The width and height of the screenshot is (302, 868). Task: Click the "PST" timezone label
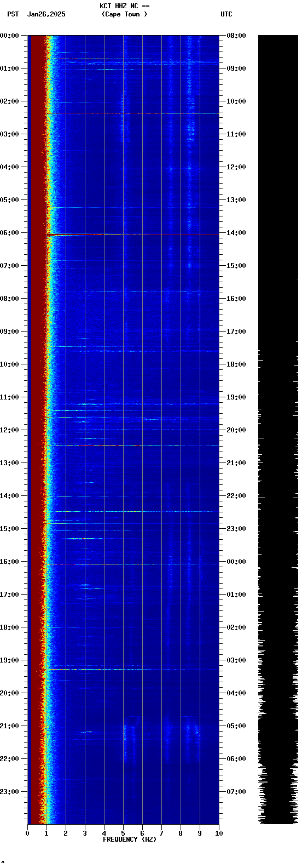pos(13,14)
